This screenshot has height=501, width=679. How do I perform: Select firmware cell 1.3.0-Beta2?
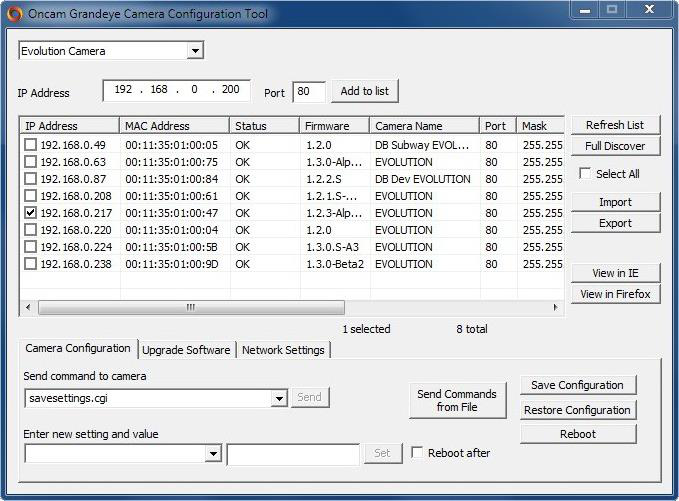[x=335, y=264]
